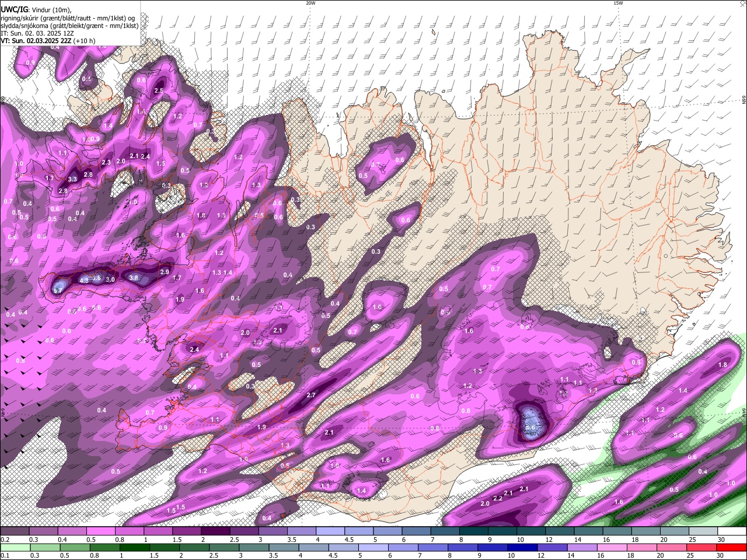Click the 'VT: Sun. 02.03.2025 22Z (+10 h)' line
This screenshot has height=560, width=747.
click(x=48, y=41)
